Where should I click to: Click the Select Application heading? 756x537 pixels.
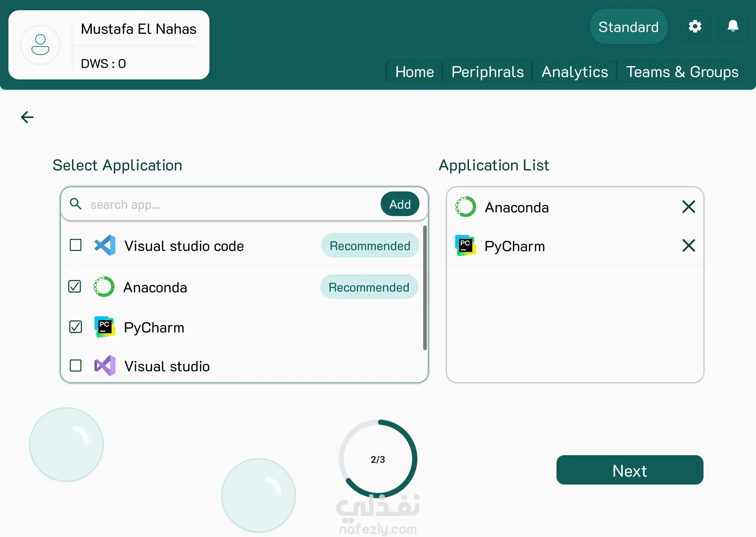click(x=117, y=165)
